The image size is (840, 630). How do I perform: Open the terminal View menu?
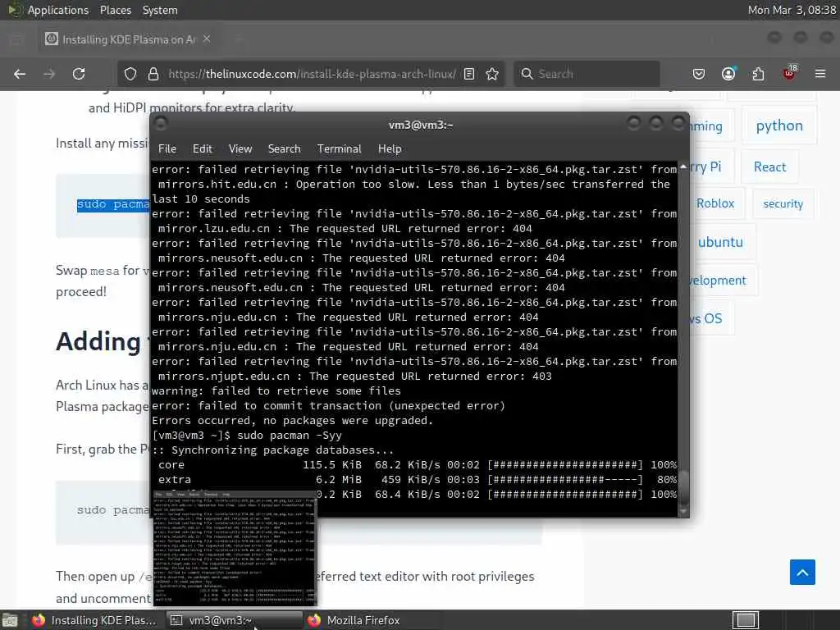pos(240,149)
